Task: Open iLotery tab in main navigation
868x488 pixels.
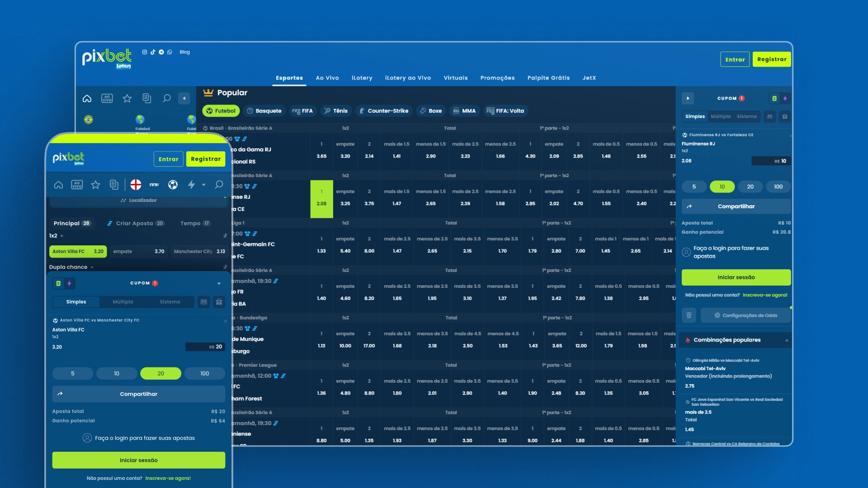Action: (362, 78)
